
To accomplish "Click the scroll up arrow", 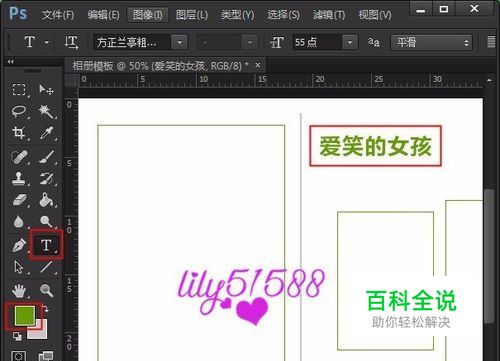I will pyautogui.click(x=489, y=80).
